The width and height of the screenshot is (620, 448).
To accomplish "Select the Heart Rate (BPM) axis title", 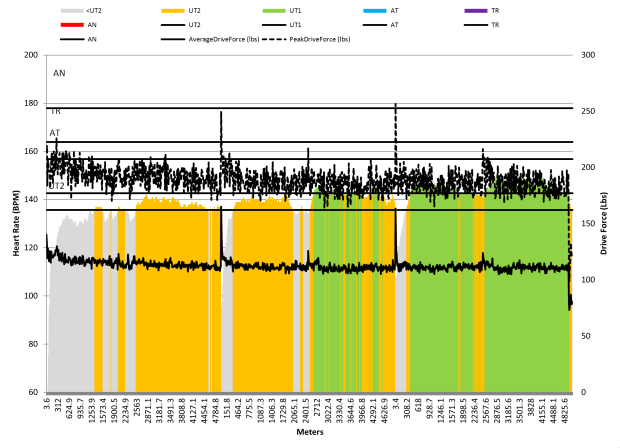I will pos(17,224).
